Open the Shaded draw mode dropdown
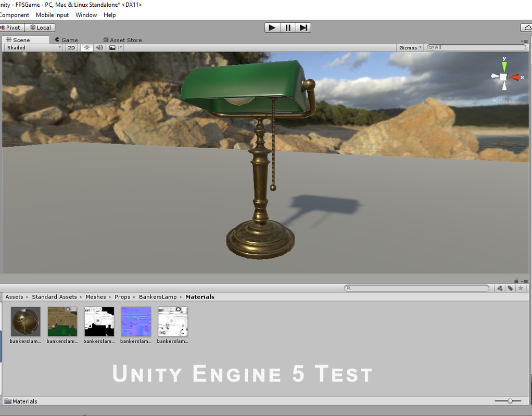 pyautogui.click(x=32, y=47)
